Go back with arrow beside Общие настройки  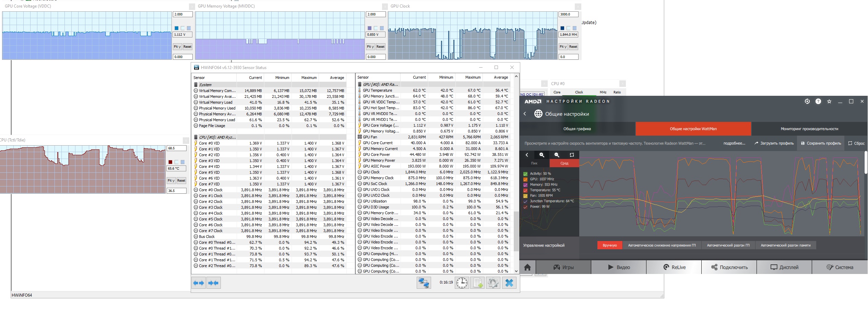(x=525, y=114)
